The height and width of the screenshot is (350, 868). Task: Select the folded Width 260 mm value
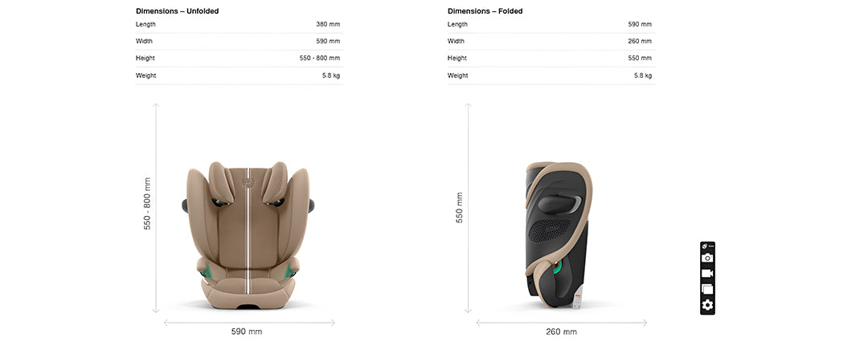pos(640,41)
